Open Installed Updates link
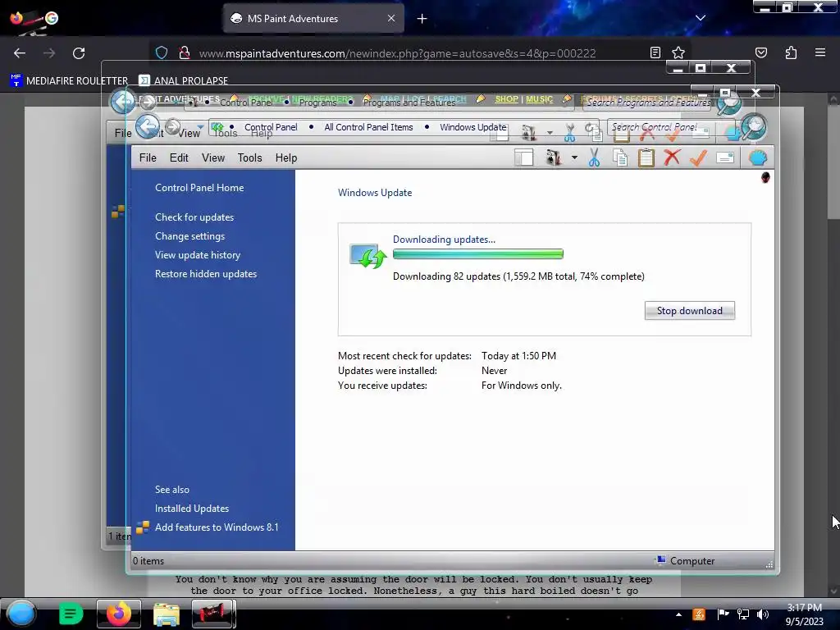The image size is (840, 630). tap(192, 509)
